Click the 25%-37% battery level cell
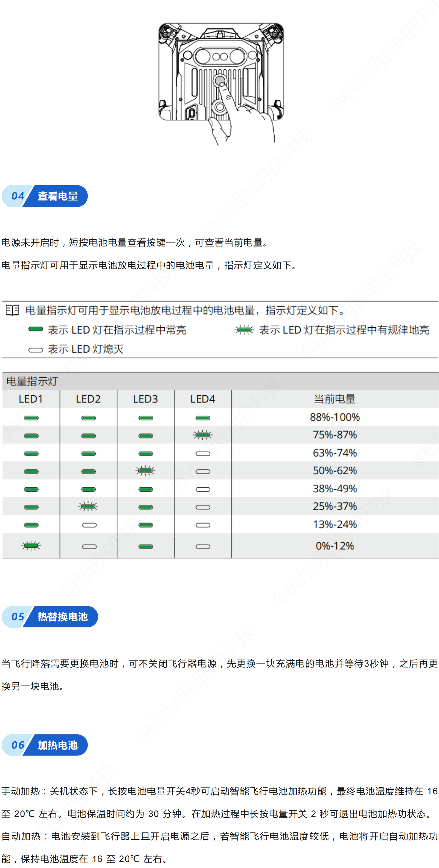This screenshot has height=868, width=439. click(335, 506)
